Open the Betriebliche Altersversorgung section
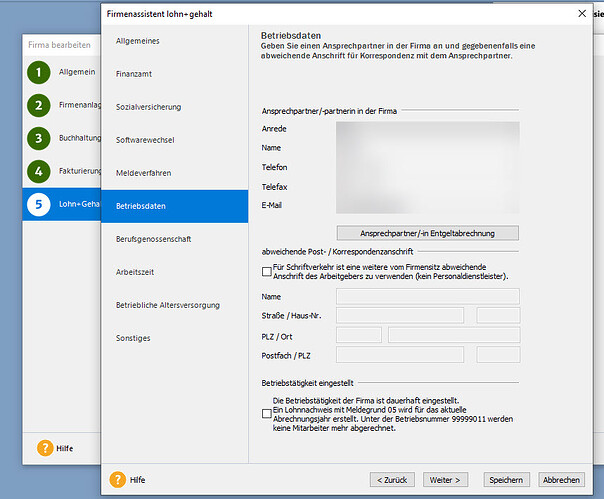604x499 pixels. click(174, 305)
